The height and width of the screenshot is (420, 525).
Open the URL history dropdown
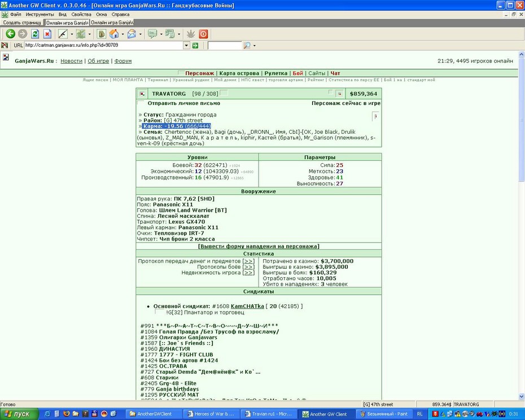(x=187, y=46)
